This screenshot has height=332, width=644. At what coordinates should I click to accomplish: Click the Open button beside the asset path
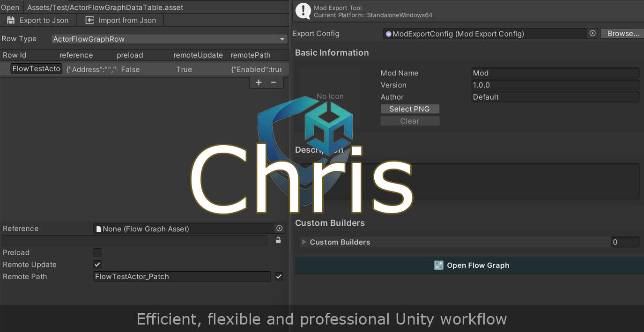[x=10, y=7]
